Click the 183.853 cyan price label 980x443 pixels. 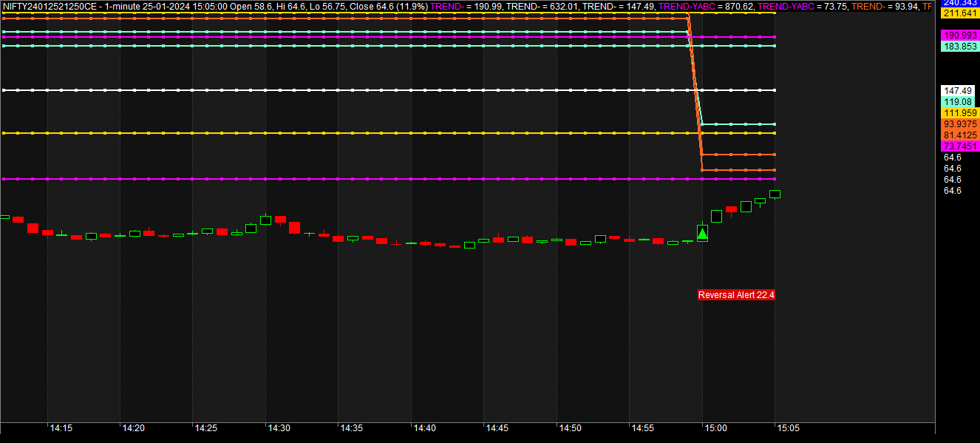click(x=960, y=46)
